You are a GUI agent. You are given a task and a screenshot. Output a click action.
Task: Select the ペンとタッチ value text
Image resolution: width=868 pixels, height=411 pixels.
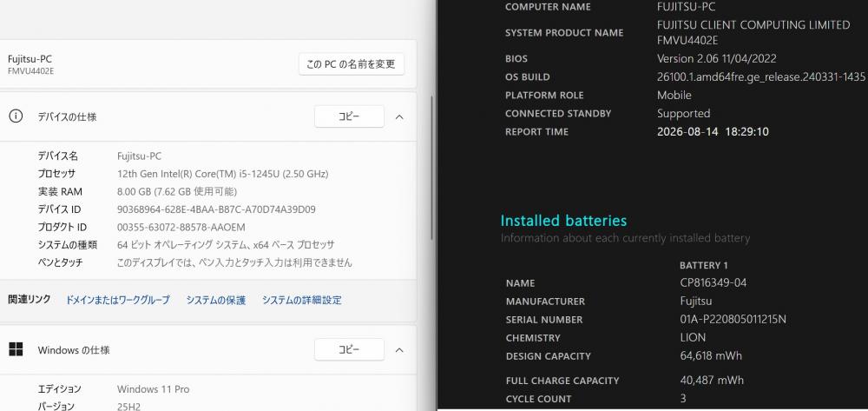pos(234,262)
